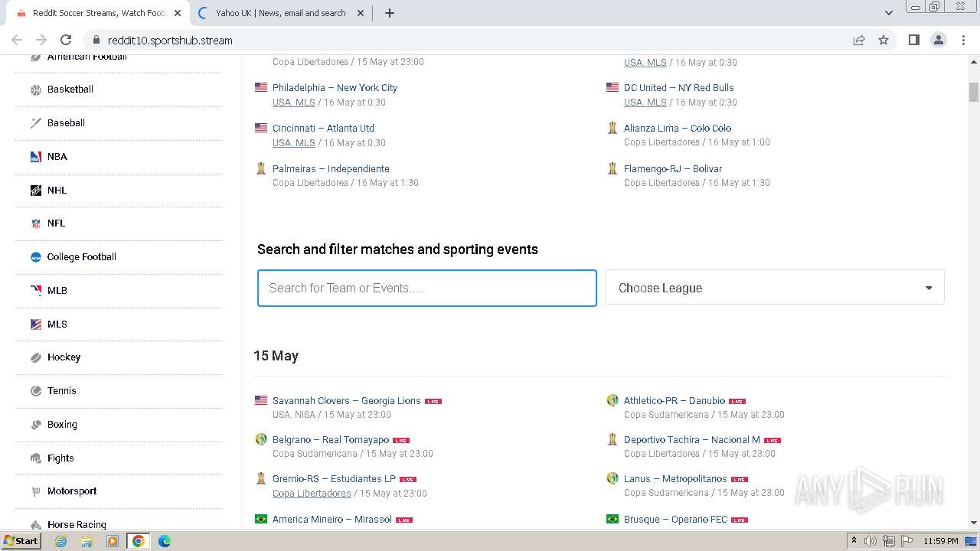Open Internet Explorer from the taskbar
The width and height of the screenshot is (980, 551).
pos(60,541)
